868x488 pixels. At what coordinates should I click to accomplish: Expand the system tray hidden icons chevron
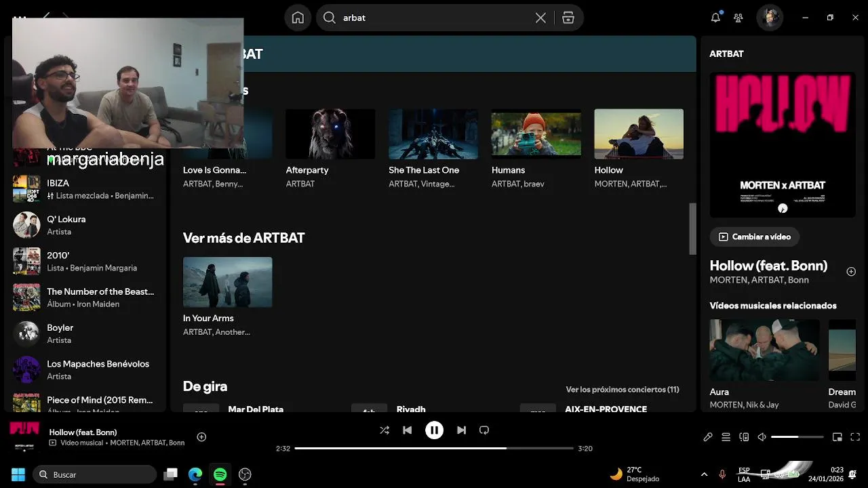[704, 474]
